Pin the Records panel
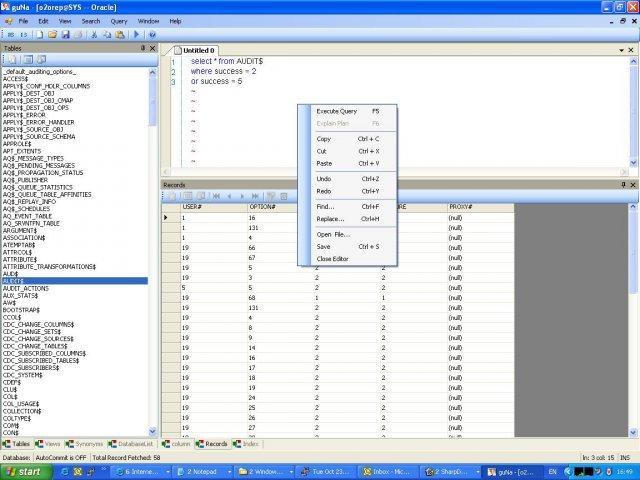 pyautogui.click(x=623, y=185)
